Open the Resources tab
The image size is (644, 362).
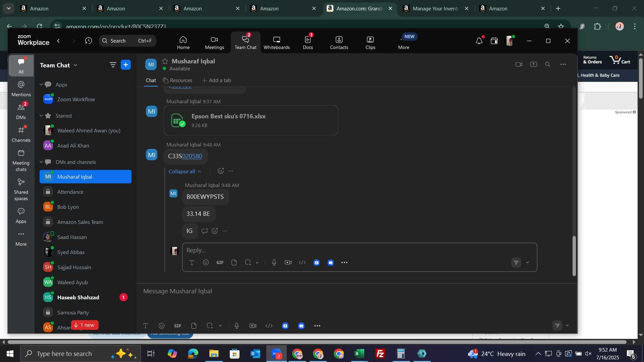click(178, 80)
